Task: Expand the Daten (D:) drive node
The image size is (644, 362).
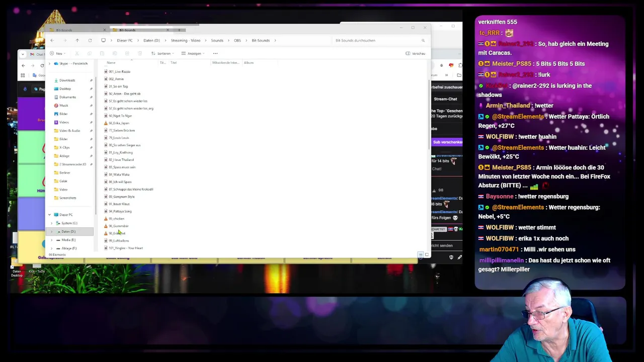Action: tap(52, 232)
